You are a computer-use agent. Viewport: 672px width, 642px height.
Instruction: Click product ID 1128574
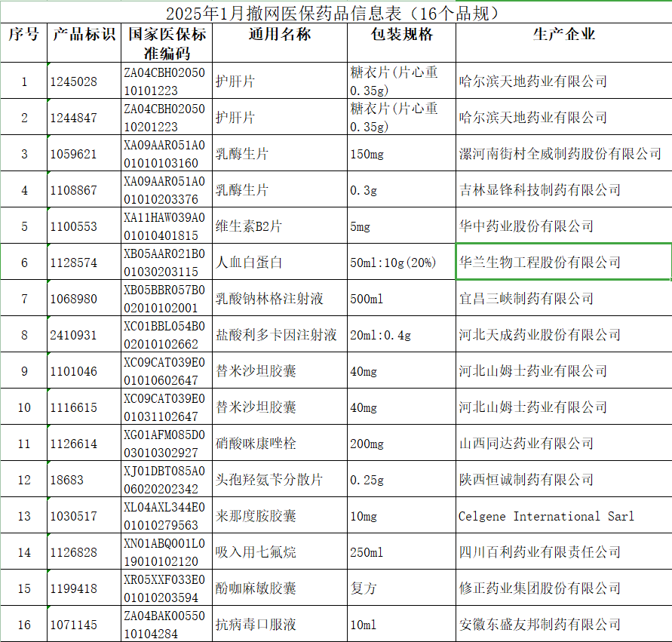pyautogui.click(x=84, y=263)
